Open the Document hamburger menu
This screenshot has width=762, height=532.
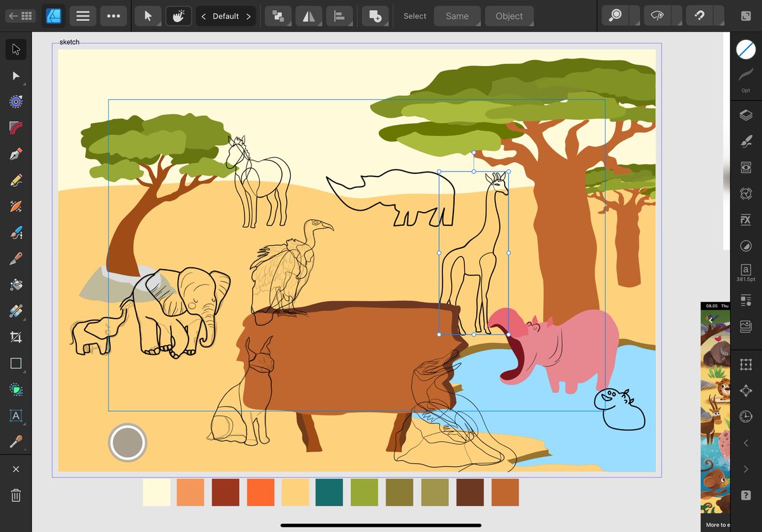(83, 16)
